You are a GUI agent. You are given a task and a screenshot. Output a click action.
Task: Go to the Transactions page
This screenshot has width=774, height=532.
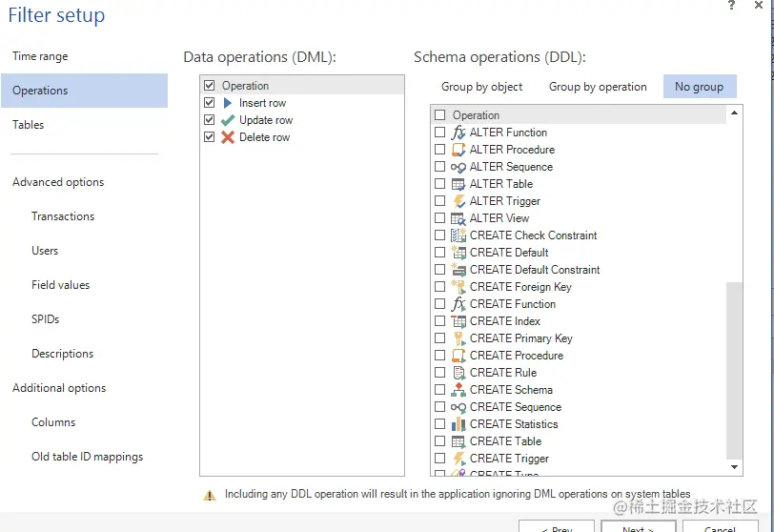pos(63,216)
